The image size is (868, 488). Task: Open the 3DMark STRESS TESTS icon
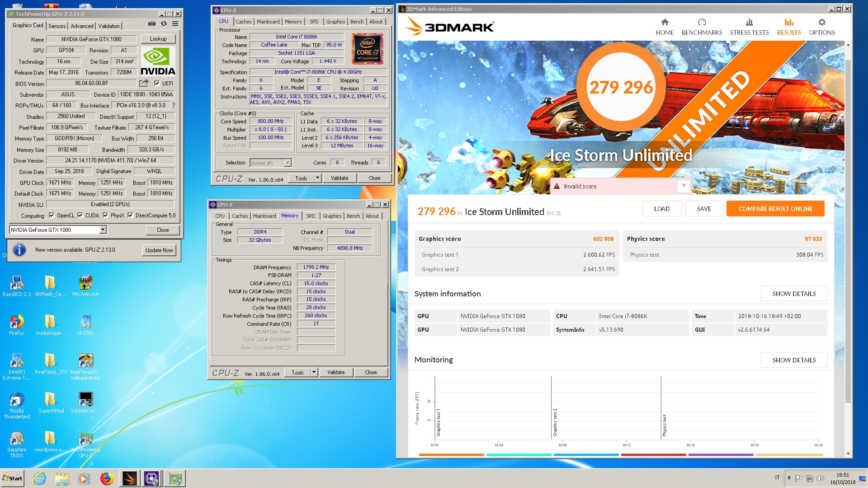tap(749, 22)
